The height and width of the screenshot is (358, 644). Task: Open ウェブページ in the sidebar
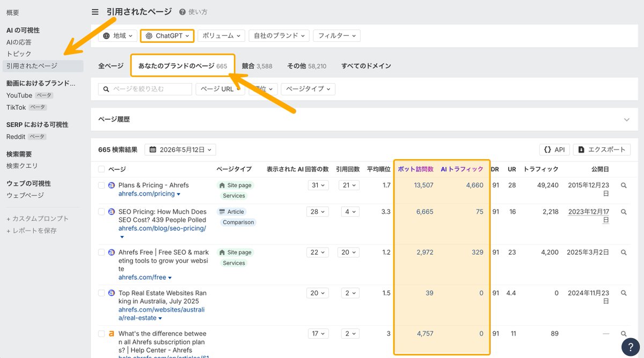coord(25,196)
